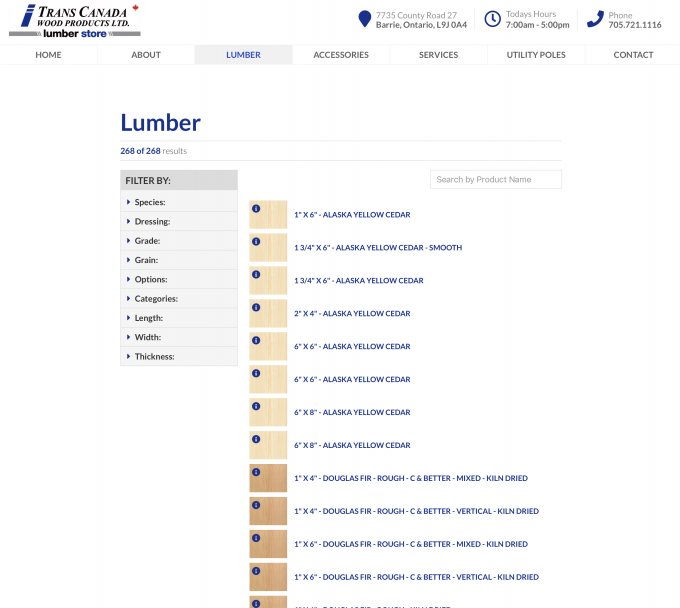
Task: Click the Search by Product Name field
Action: 496,180
